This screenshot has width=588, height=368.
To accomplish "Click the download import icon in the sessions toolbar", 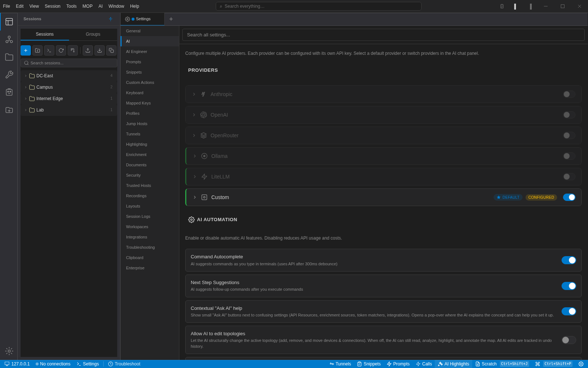I will [x=100, y=50].
